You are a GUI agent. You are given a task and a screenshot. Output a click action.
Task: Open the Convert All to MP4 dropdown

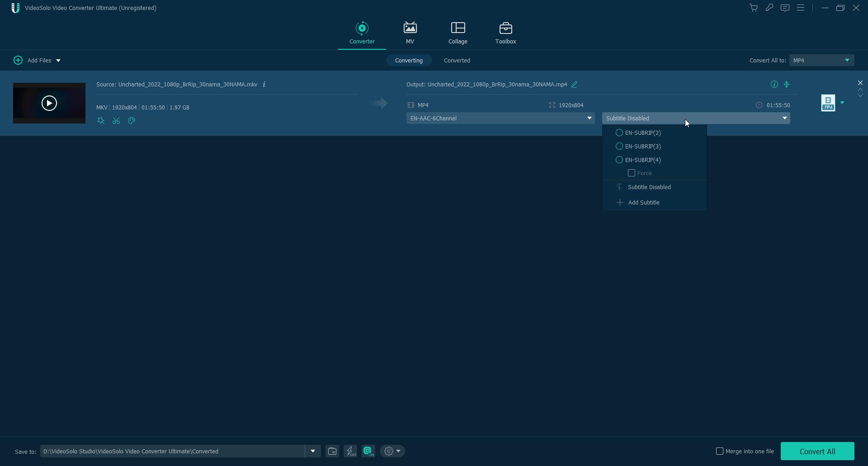click(x=821, y=60)
